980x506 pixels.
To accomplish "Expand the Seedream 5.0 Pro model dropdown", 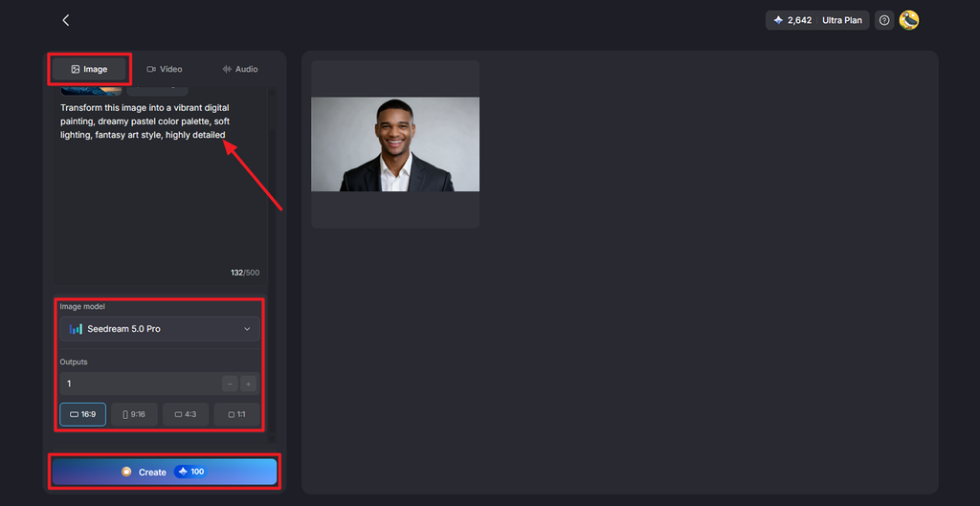I will 160,329.
